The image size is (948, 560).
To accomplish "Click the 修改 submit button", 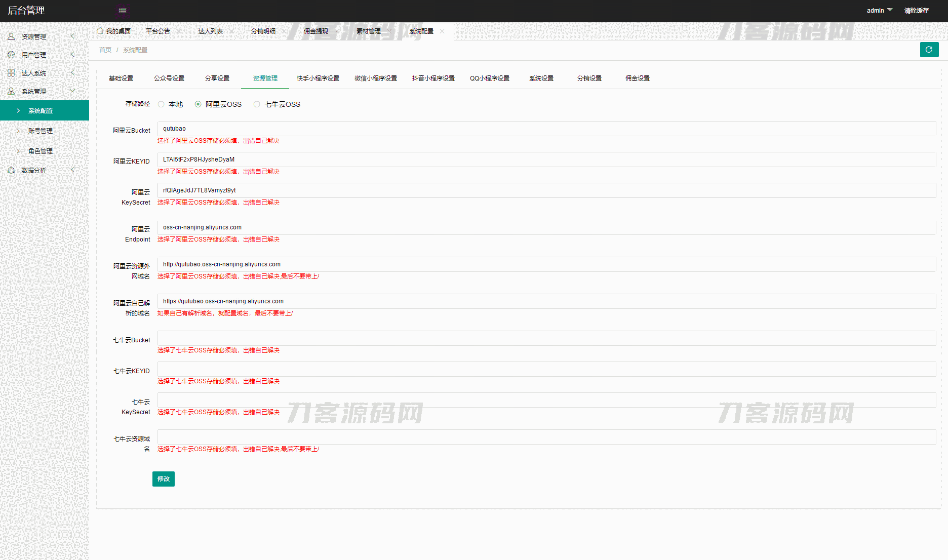I will point(164,479).
